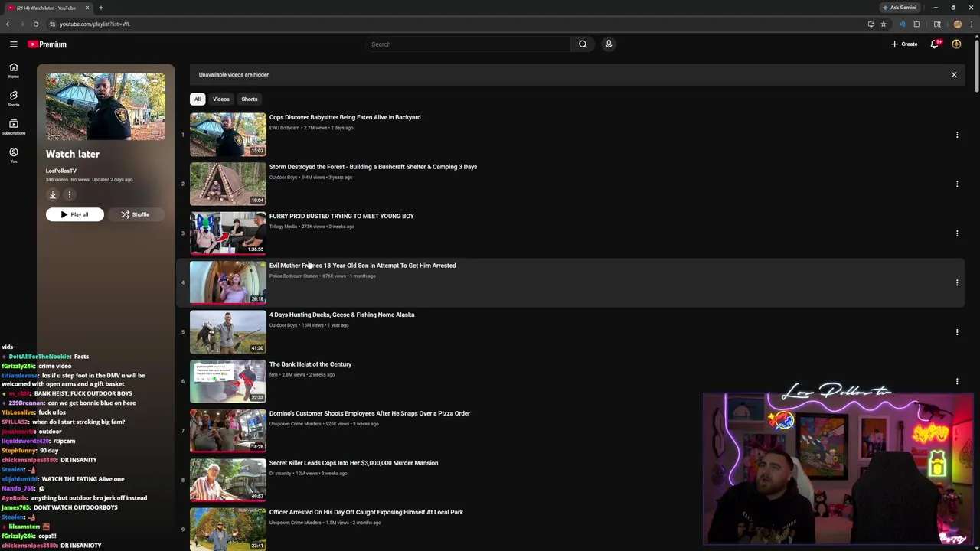Open title '4 Days Hunting Ducks, Geese & Fishing Nome Alaska'

341,315
